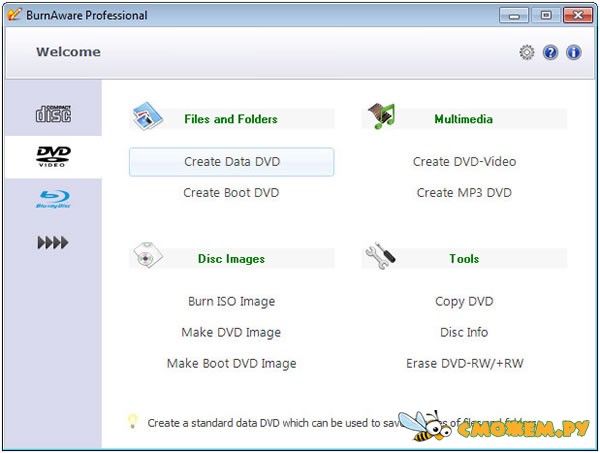
Task: Click the lightbulb tip icon
Action: pos(132,421)
